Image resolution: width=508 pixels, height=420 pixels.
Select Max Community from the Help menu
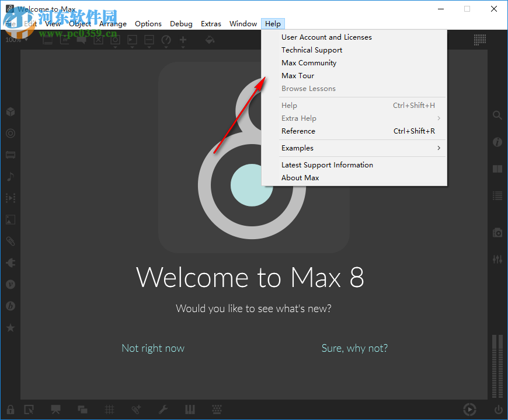(x=309, y=62)
